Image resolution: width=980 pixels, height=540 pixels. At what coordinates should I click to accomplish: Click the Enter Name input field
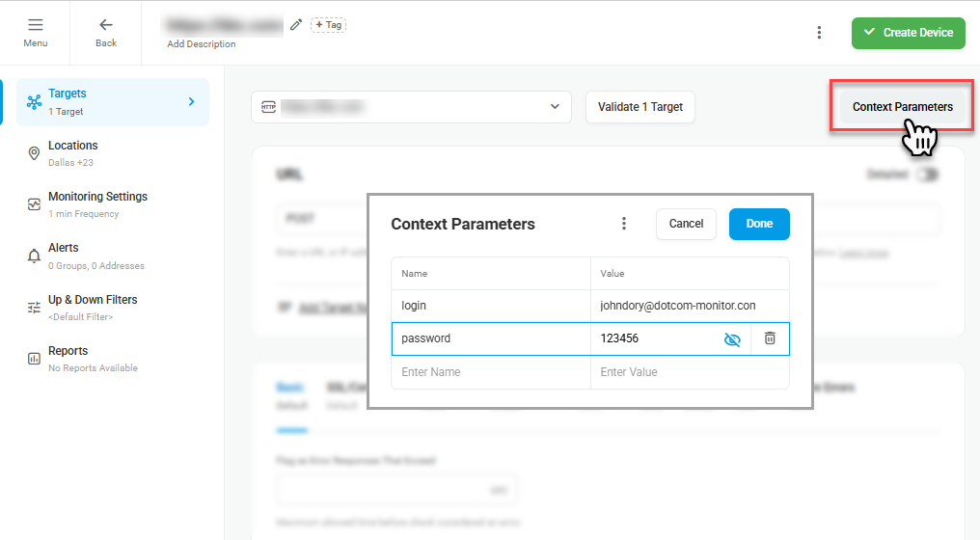490,372
